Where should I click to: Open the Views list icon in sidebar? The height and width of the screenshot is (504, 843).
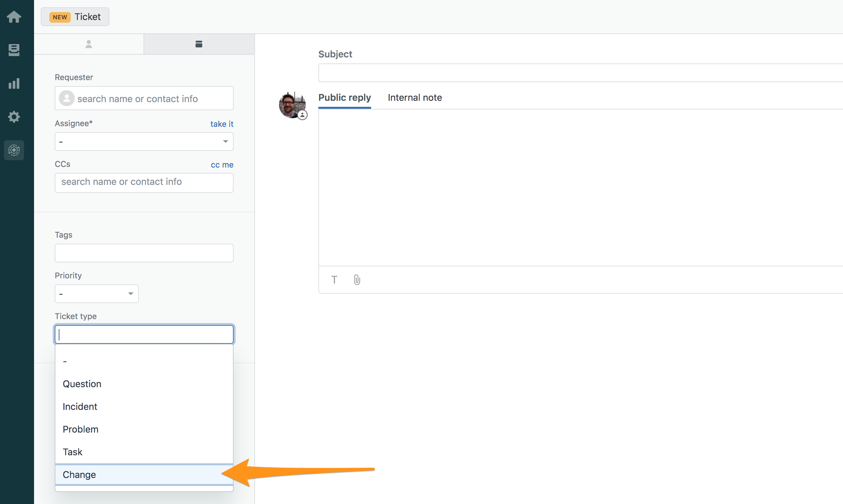click(14, 50)
